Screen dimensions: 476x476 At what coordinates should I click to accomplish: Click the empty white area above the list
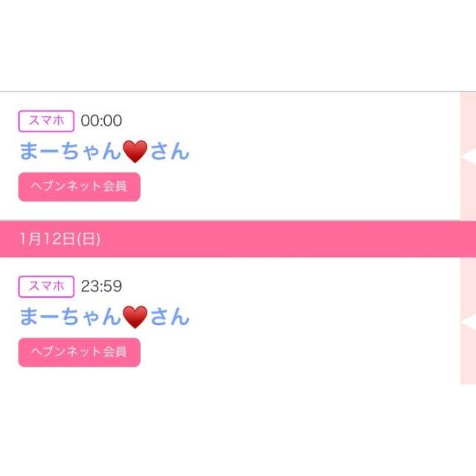tap(238, 45)
